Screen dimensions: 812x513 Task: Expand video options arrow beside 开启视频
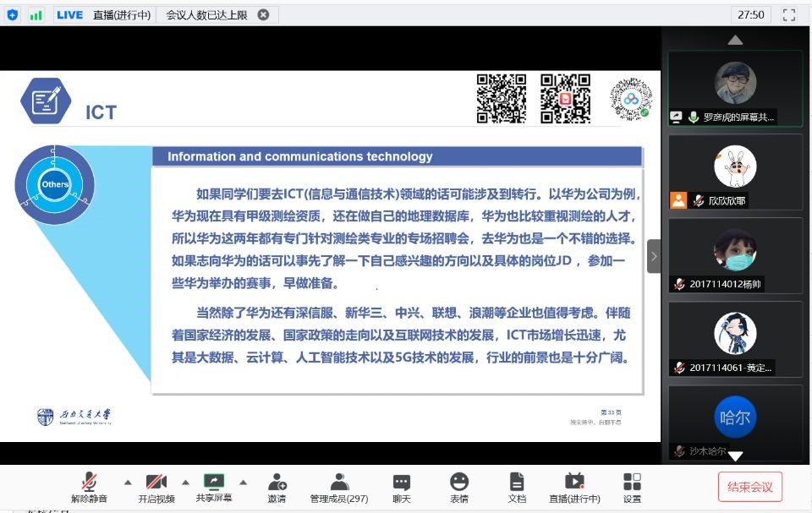click(x=186, y=483)
